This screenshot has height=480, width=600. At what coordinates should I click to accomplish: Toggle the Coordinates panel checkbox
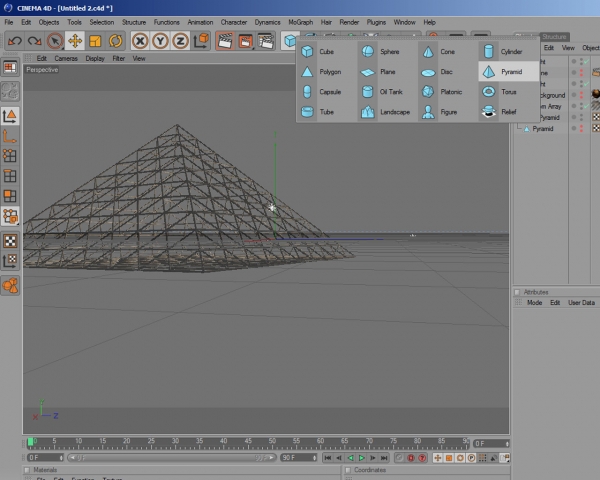[347, 470]
